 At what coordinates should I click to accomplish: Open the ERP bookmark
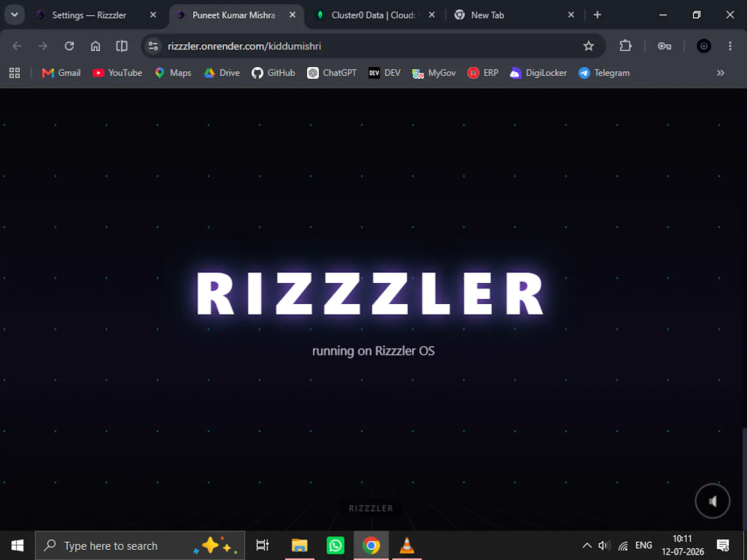click(483, 73)
